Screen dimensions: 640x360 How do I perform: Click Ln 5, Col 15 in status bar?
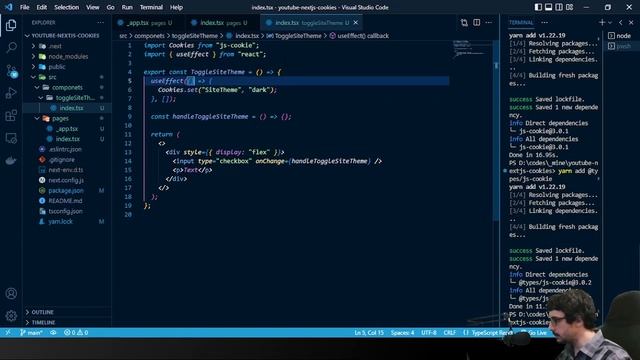tap(369, 333)
